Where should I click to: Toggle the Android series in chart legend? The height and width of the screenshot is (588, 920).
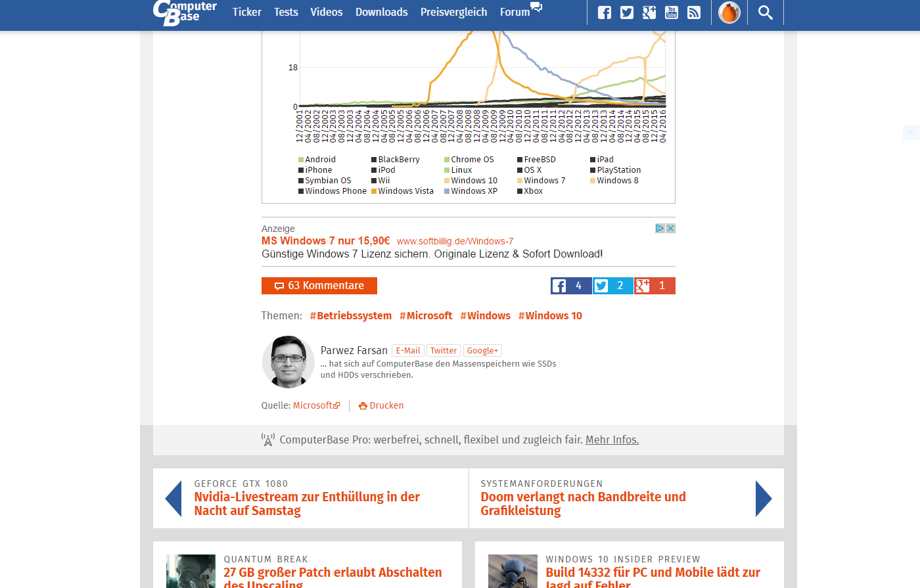[x=317, y=160]
